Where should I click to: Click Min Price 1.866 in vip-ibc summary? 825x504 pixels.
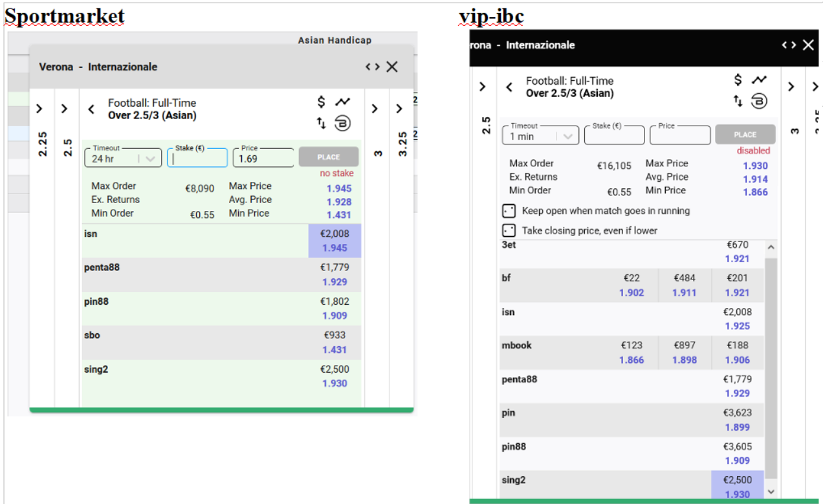pos(756,192)
